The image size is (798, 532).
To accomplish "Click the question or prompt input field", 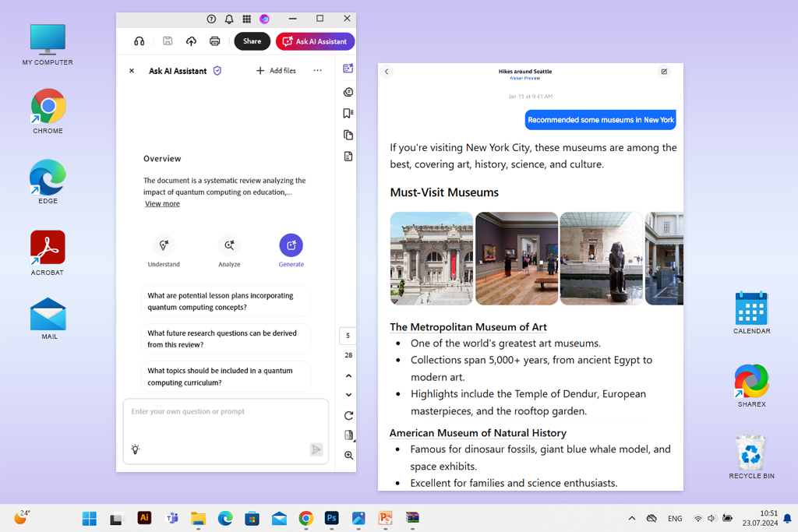I will pos(225,432).
